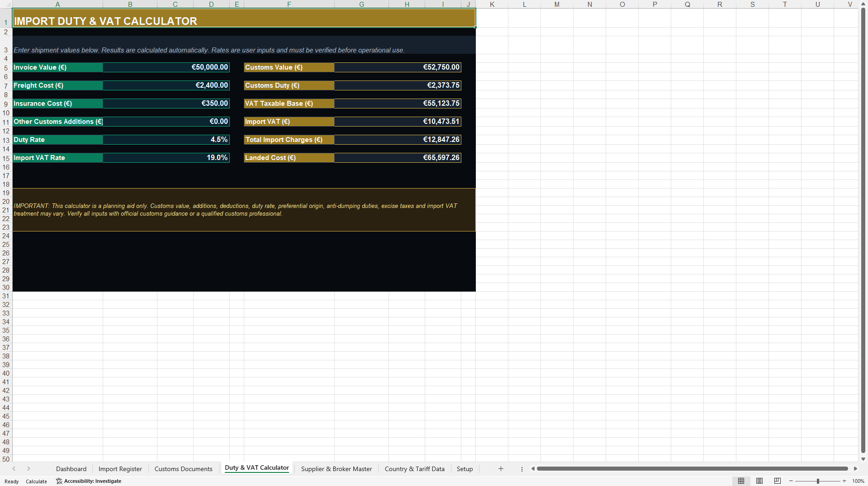Viewport: 868px width, 486px height.
Task: Select column A header
Action: 57,4
